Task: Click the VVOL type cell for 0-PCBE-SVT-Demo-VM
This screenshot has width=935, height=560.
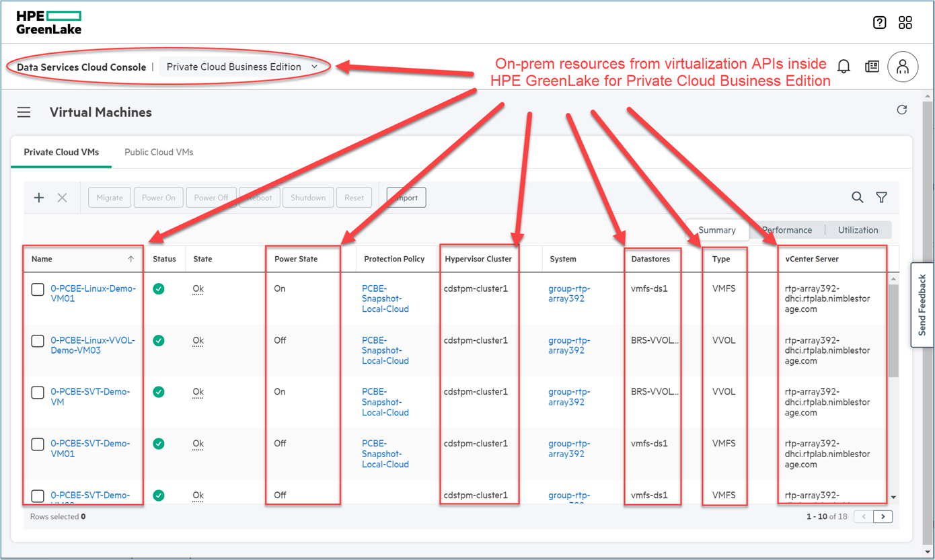Action: [724, 392]
